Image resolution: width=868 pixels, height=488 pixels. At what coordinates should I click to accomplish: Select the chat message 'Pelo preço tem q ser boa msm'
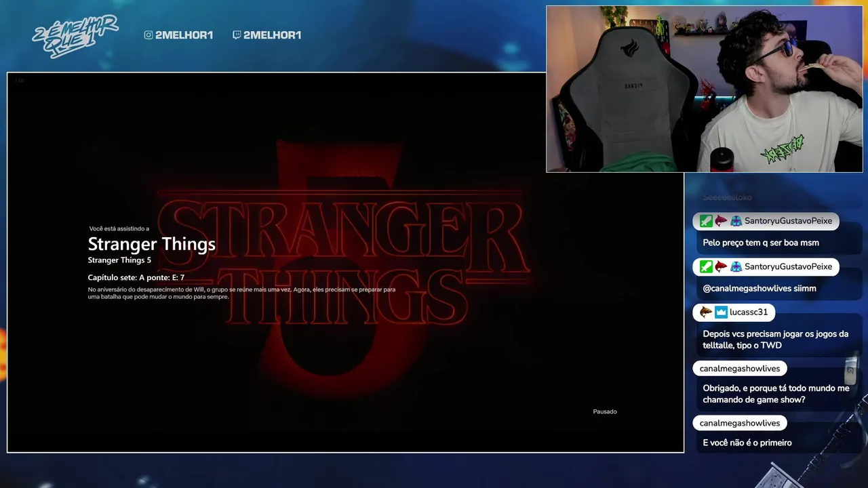[761, 243]
